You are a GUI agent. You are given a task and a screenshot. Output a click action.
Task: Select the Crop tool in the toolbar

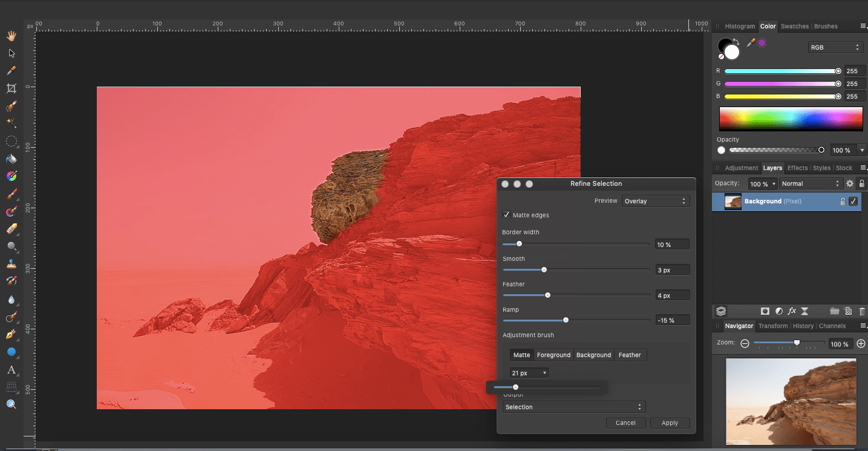pyautogui.click(x=11, y=88)
